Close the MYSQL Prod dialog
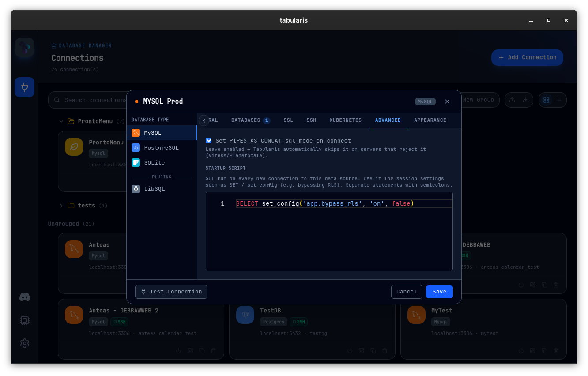The image size is (588, 376). click(447, 102)
